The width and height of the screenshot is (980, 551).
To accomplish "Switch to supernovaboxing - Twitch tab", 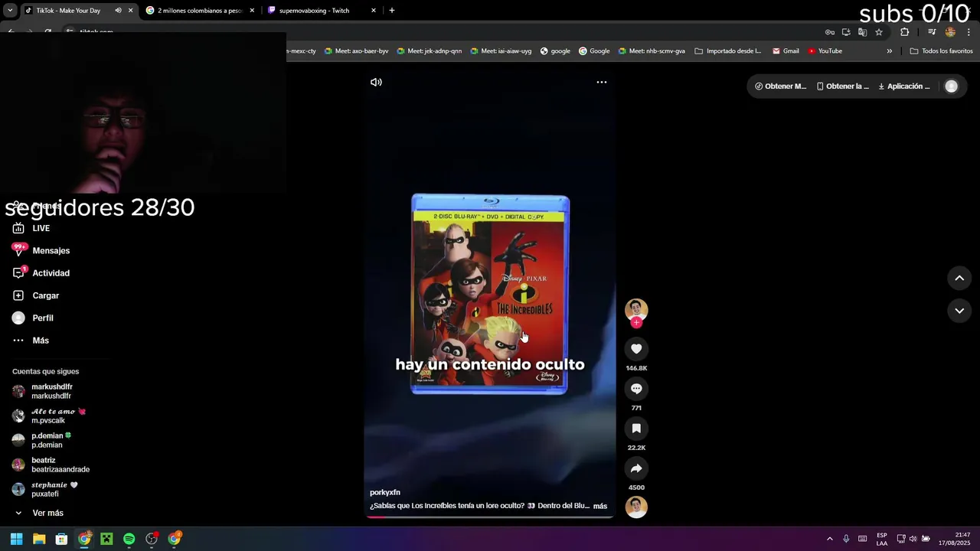I will (x=322, y=11).
